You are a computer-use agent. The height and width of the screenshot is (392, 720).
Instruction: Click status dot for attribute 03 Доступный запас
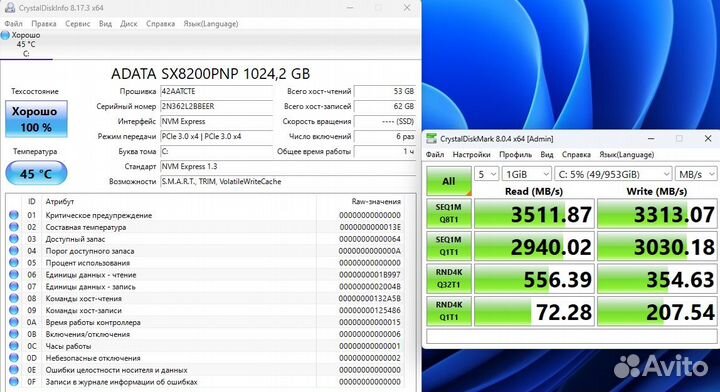14,239
